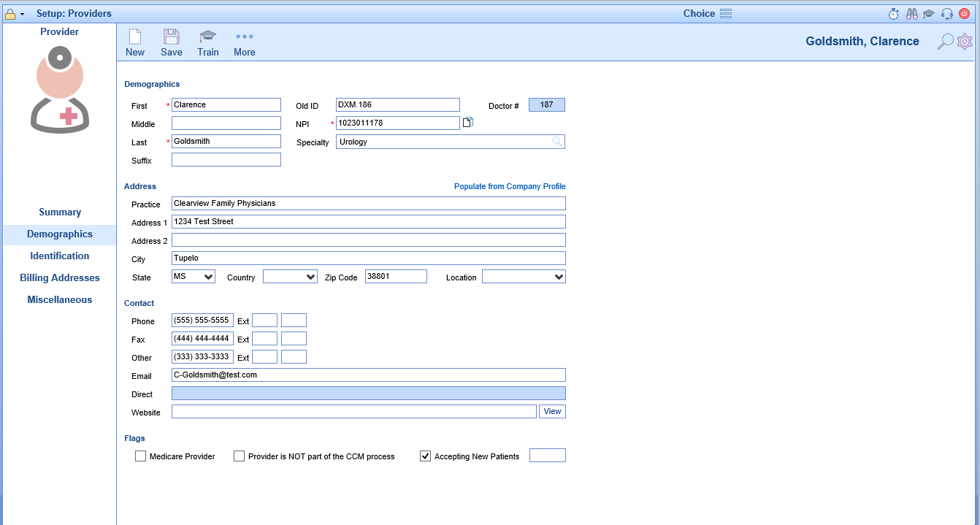Click the New document icon
Viewport: 980px width, 525px height.
click(x=135, y=37)
